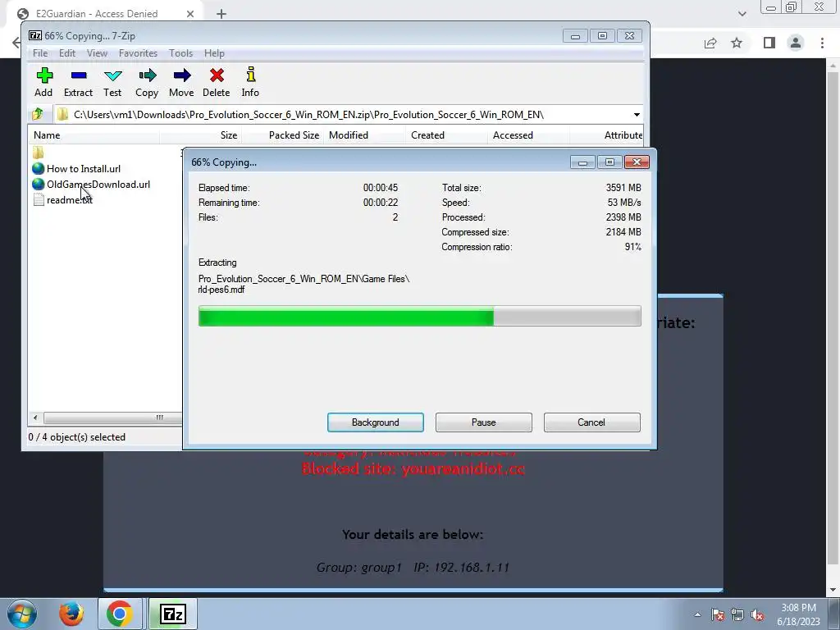Select readme.txt file
The width and height of the screenshot is (840, 630).
coord(62,200)
